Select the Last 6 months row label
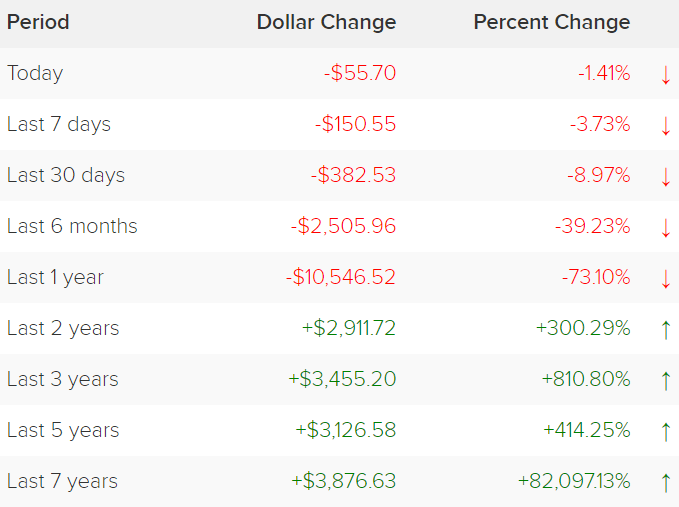 [x=72, y=226]
